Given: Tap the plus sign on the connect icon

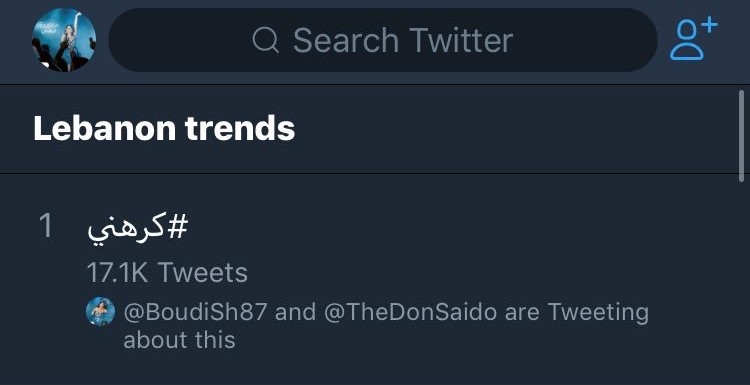Looking at the screenshot, I should tap(711, 24).
